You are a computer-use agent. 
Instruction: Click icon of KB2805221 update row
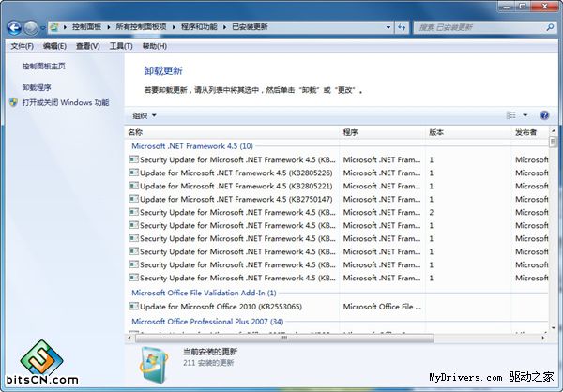[x=134, y=186]
